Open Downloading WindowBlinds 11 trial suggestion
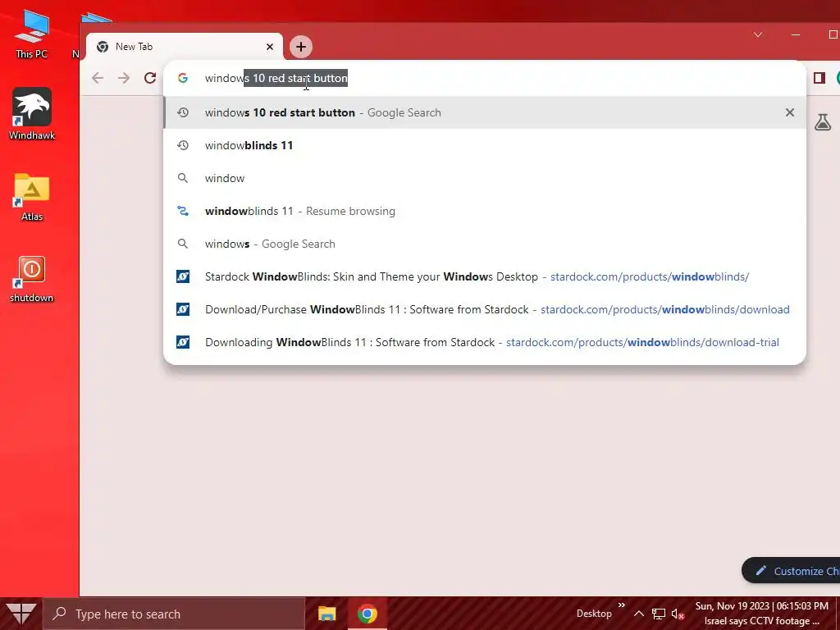Viewport: 840px width, 630px height. tap(484, 342)
